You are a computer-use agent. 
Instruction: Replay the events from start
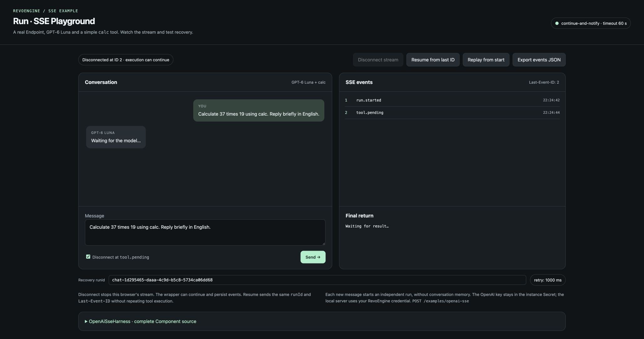click(x=486, y=60)
